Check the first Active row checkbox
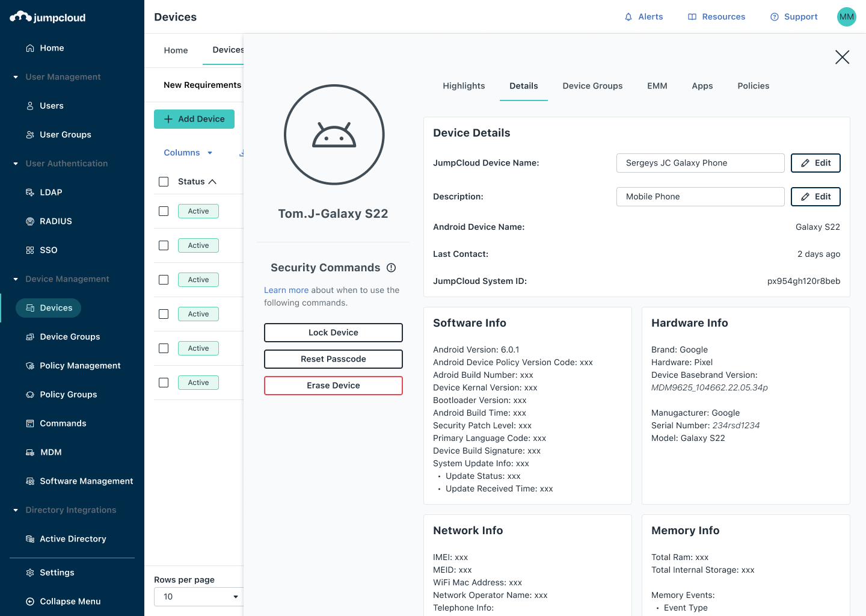The height and width of the screenshot is (616, 866). tap(164, 211)
